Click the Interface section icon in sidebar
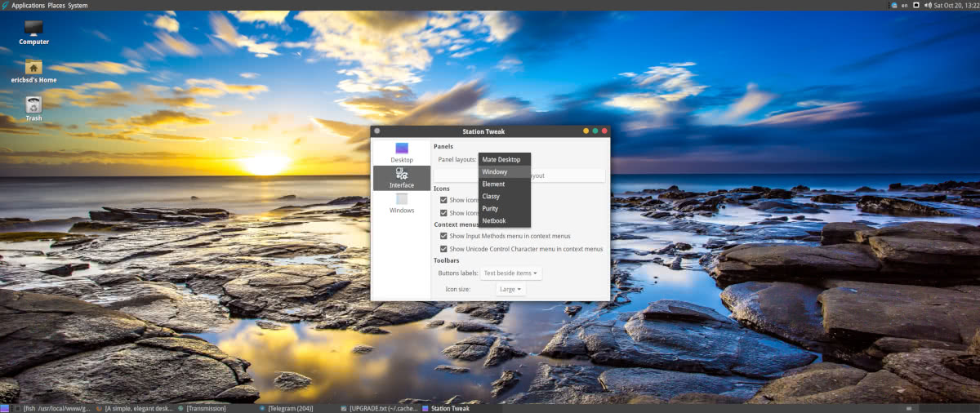Screen dimensions: 980x413 click(401, 177)
